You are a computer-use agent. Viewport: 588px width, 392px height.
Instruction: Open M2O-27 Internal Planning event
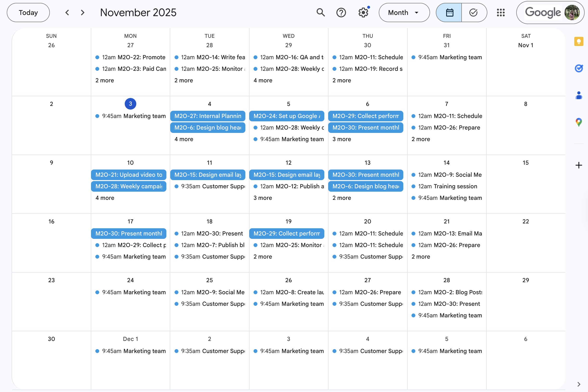coord(208,116)
